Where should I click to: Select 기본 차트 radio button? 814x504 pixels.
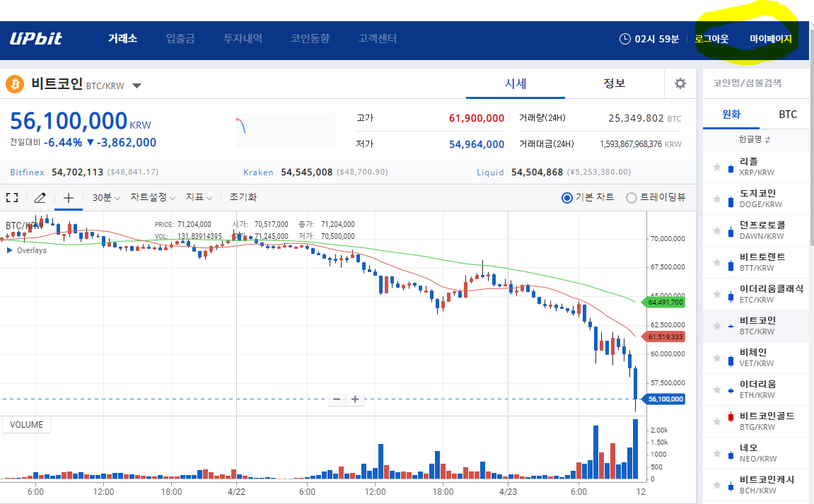(x=567, y=198)
